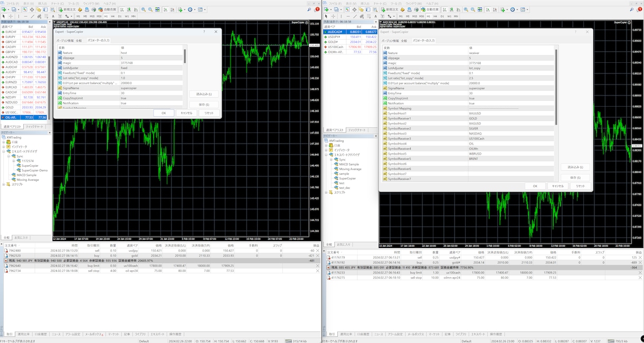The width and height of the screenshot is (644, 343).
Task: Expand the 口座 node in the left navigator
Action: tap(4, 142)
